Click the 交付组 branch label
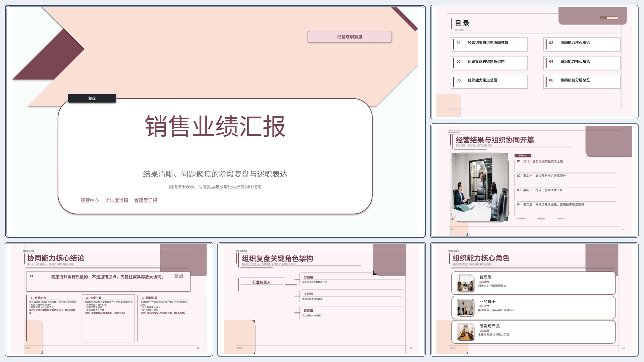The height and width of the screenshot is (362, 644). (308, 294)
